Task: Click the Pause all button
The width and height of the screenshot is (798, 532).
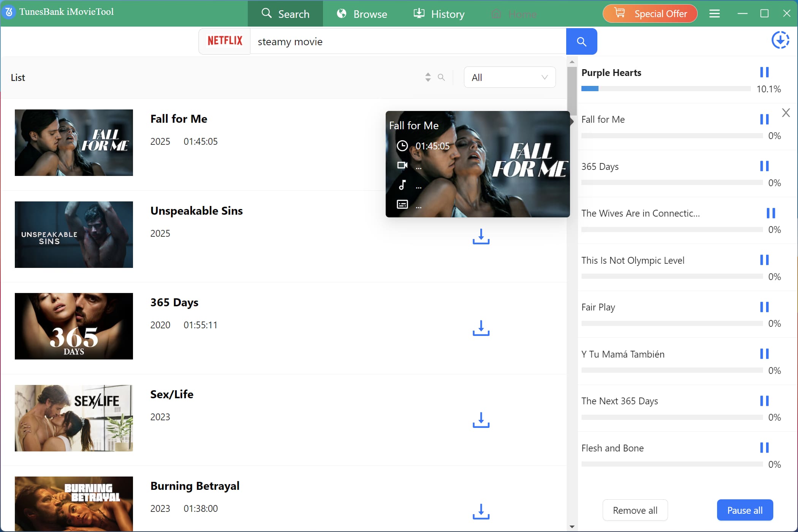Action: click(x=744, y=510)
